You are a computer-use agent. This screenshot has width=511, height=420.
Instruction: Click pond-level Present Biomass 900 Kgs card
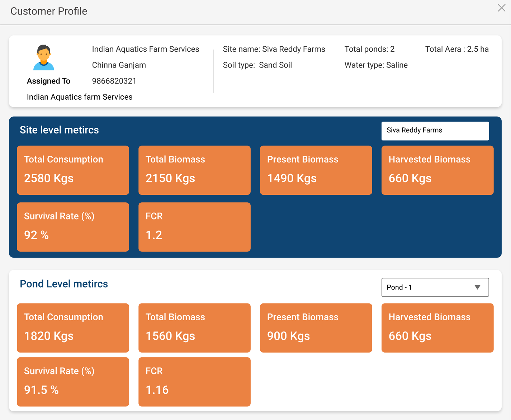(x=316, y=328)
